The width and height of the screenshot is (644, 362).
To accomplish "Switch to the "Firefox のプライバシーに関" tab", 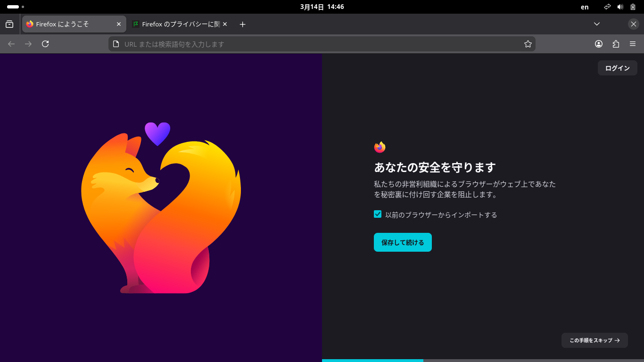I will [x=180, y=24].
